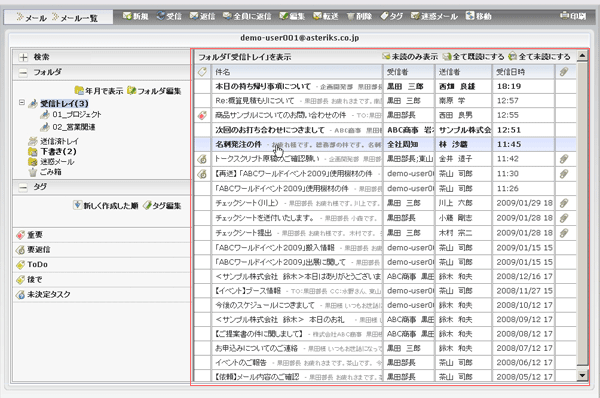Click the 迷惑メール toolbar button
This screenshot has width=600, height=398.
pos(434,16)
